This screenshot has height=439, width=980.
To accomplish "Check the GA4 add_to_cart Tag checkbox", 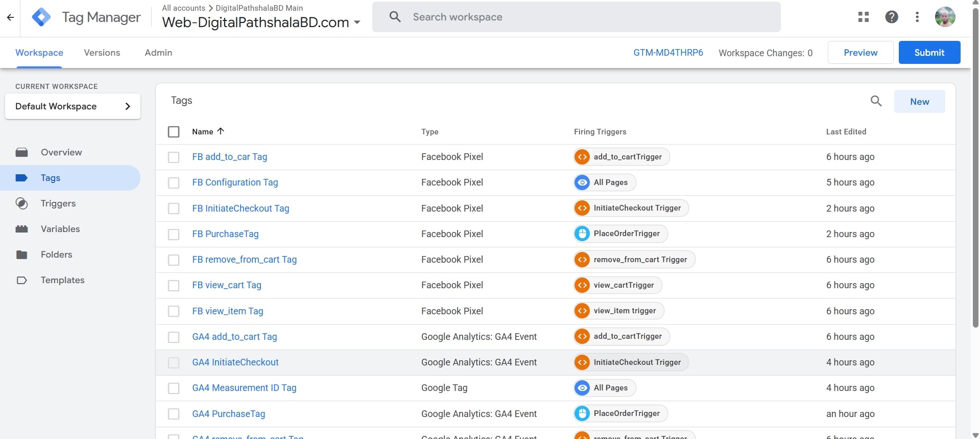I will [174, 337].
